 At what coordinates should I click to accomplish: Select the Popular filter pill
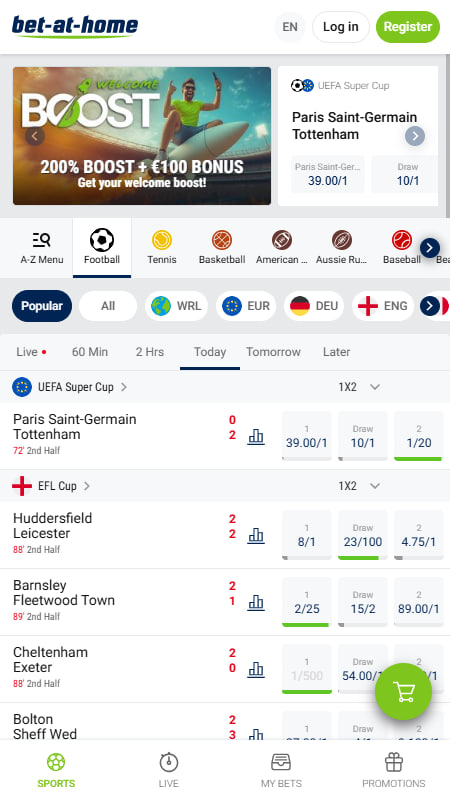pyautogui.click(x=42, y=306)
